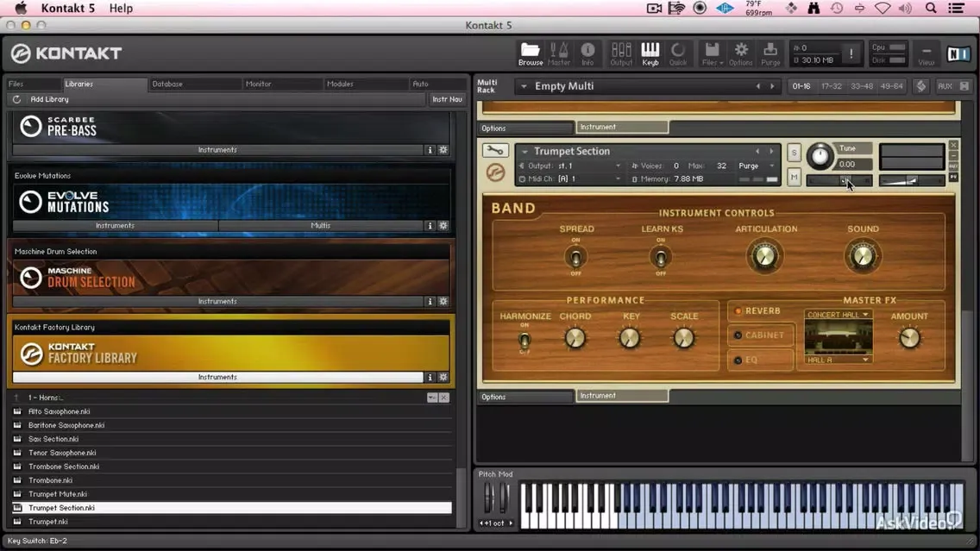The width and height of the screenshot is (980, 551).
Task: Solo the Trumpet Section with S
Action: [x=794, y=153]
